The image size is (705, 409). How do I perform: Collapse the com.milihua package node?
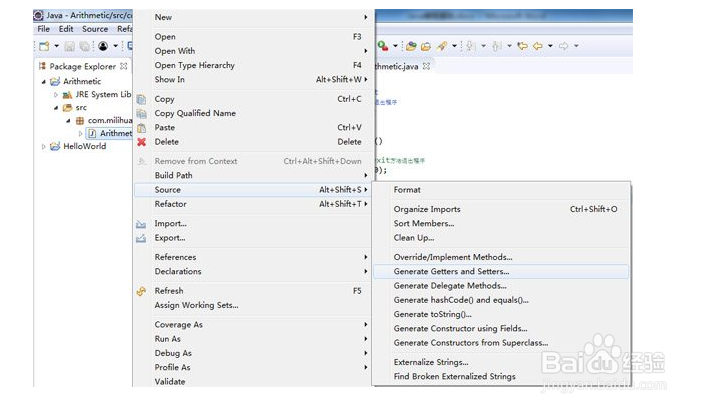[68, 121]
